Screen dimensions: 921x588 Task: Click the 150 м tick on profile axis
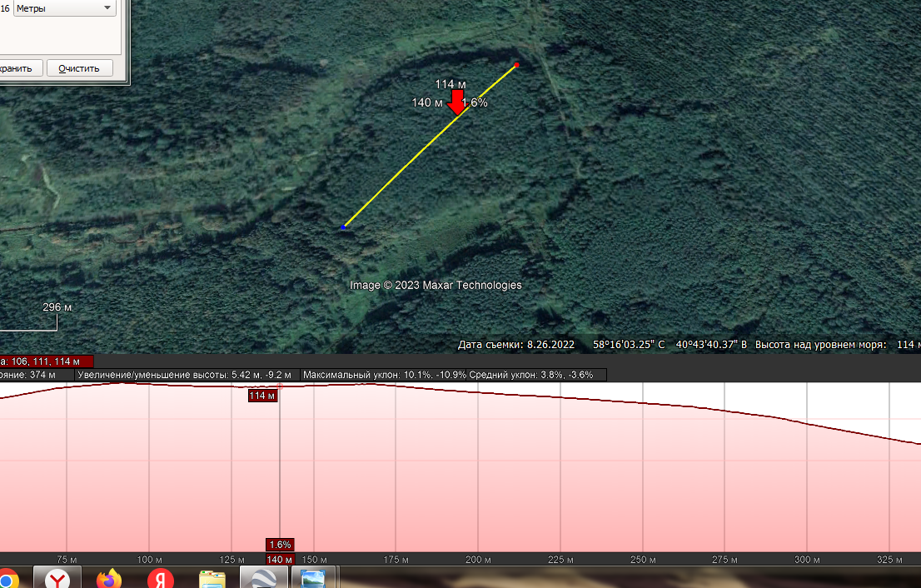[x=314, y=560]
